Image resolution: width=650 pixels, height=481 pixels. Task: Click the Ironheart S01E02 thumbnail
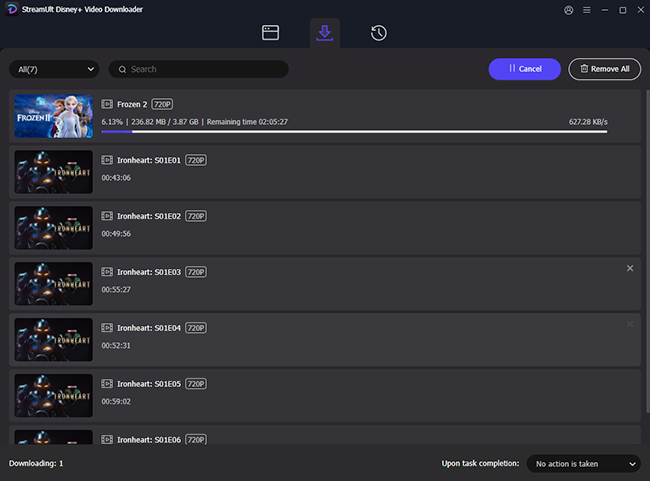53,228
